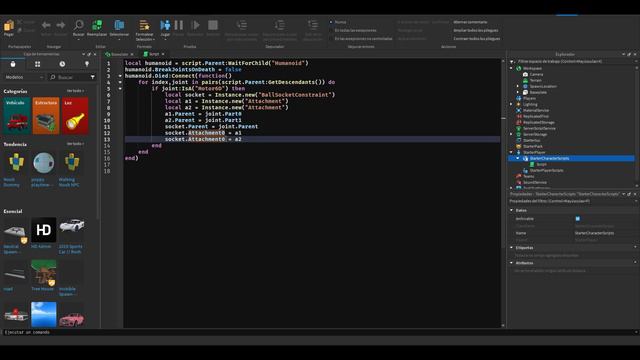Screen dimensions: 640x360
Task: Select the Nunca break-on-errors option
Action: [339, 22]
